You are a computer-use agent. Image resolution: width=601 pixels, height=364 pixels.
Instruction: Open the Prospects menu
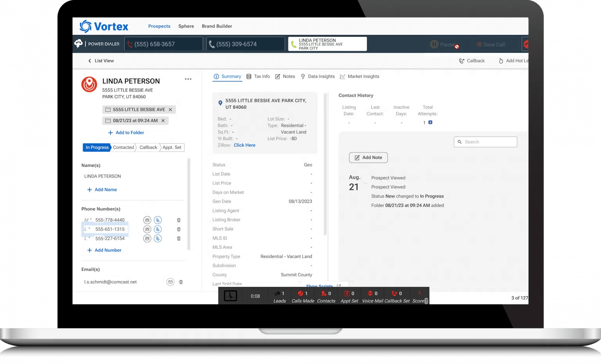point(159,26)
